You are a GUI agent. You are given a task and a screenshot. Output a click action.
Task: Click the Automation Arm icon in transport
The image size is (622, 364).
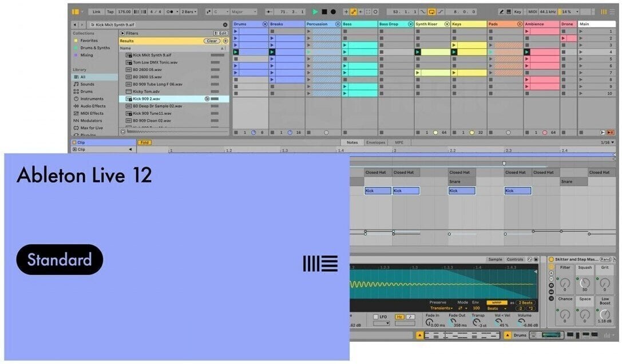click(x=354, y=12)
